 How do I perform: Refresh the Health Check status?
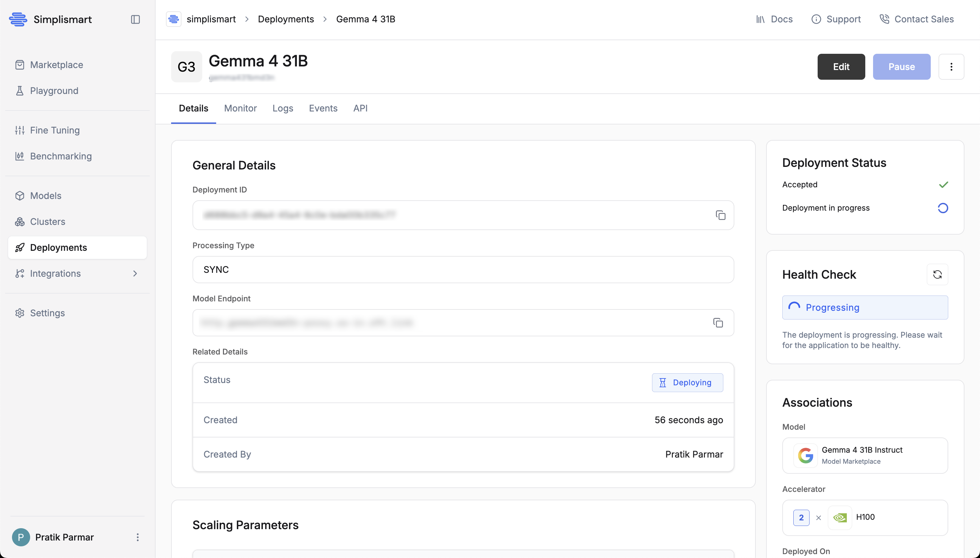point(937,274)
